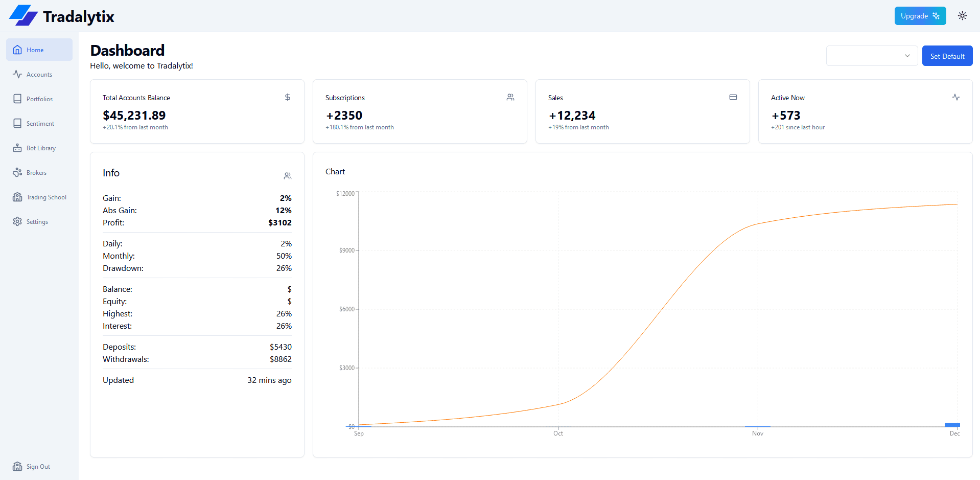Screen dimensions: 980x480
Task: Open Portfolios from the sidebar
Action: click(18, 99)
